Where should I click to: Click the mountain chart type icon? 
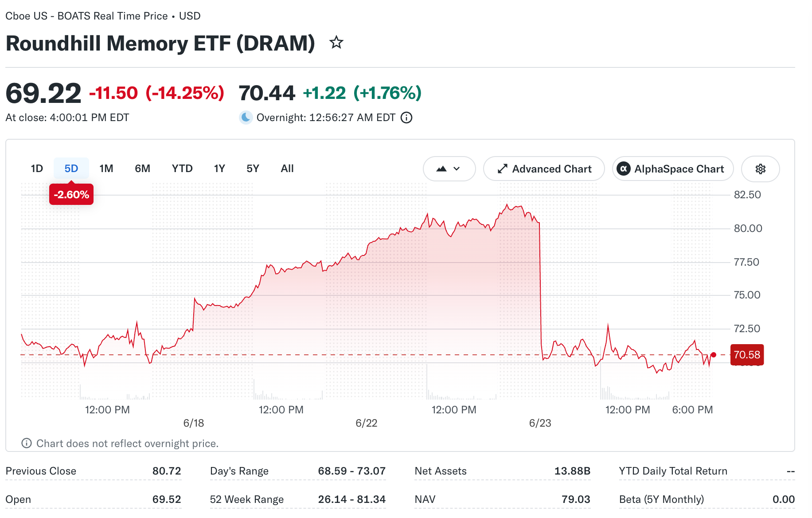[441, 169]
